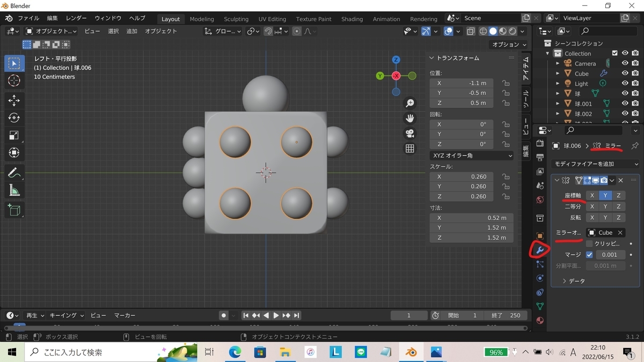Click the zoom magnifier viewport icon
The width and height of the screenshot is (644, 362).
[410, 103]
